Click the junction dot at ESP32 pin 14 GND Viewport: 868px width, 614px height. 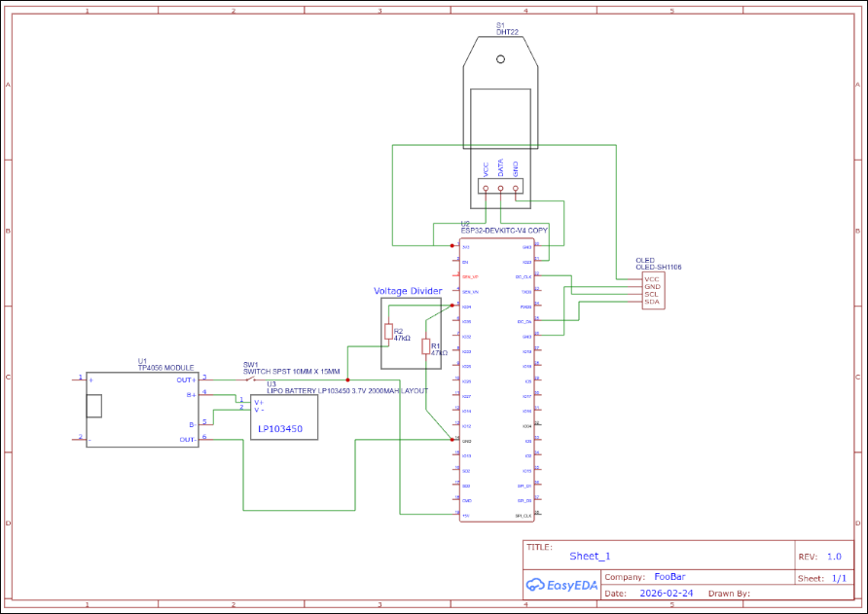(452, 439)
